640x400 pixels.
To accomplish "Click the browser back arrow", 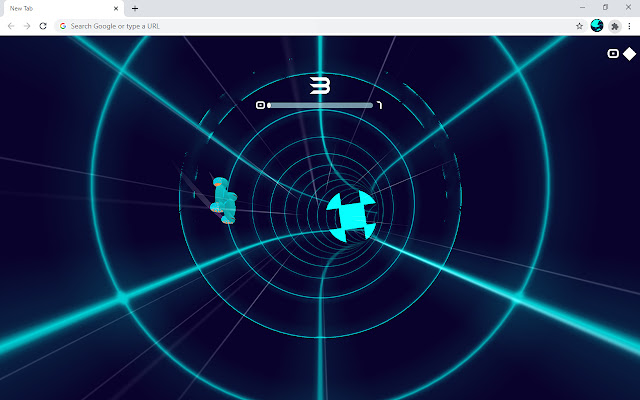I will pyautogui.click(x=11, y=26).
